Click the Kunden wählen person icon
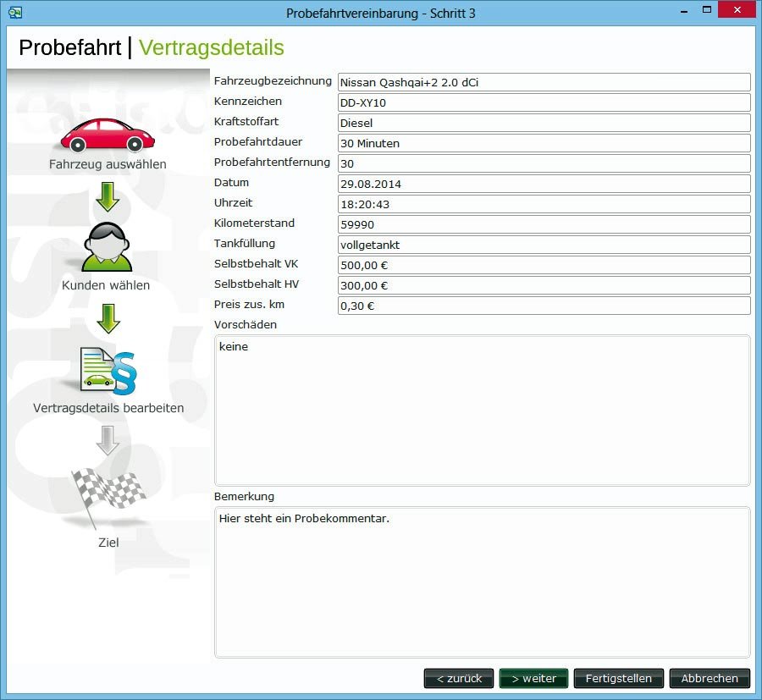Screen dimensions: 762x700 tap(107, 247)
